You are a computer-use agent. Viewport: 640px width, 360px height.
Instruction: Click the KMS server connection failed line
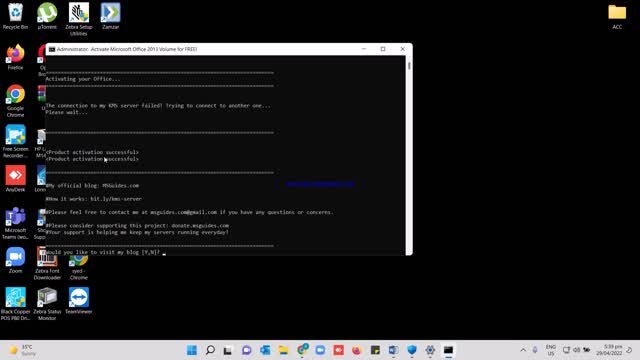[x=158, y=105]
